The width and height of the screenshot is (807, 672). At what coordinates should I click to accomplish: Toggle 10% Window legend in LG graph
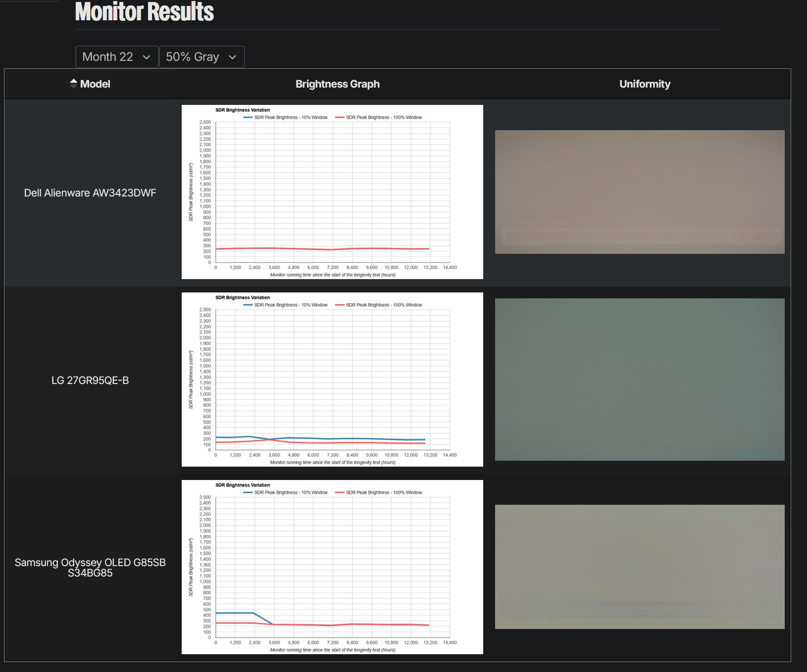tap(286, 305)
